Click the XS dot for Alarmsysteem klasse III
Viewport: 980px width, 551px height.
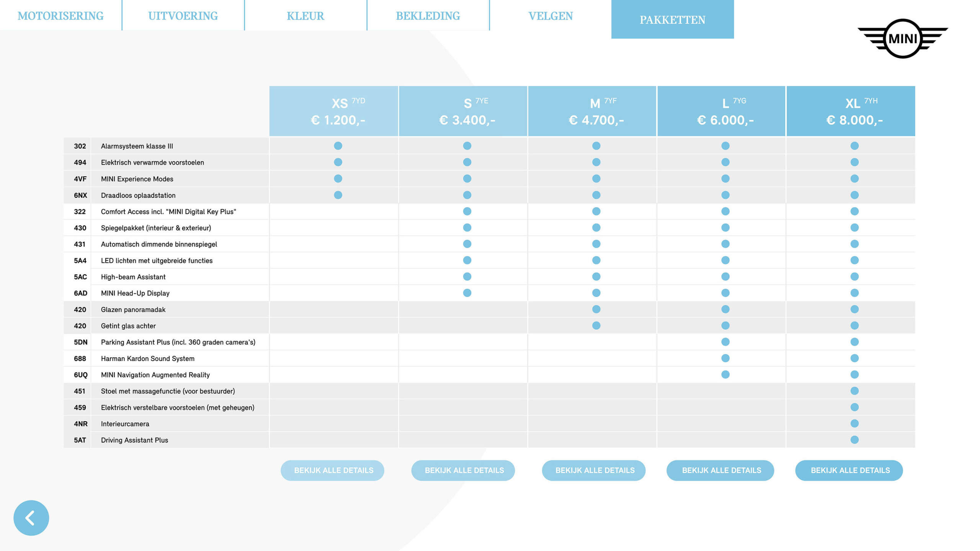click(x=338, y=146)
